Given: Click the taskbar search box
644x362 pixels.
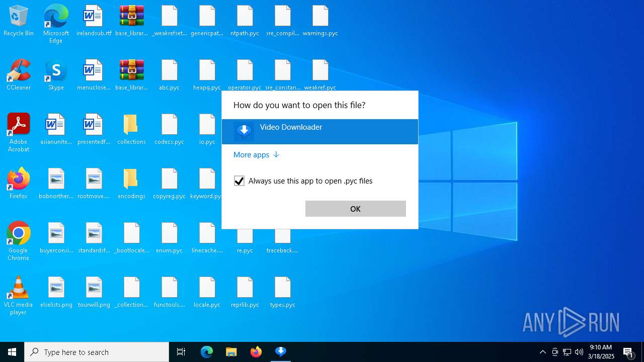Looking at the screenshot, I should (x=97, y=352).
